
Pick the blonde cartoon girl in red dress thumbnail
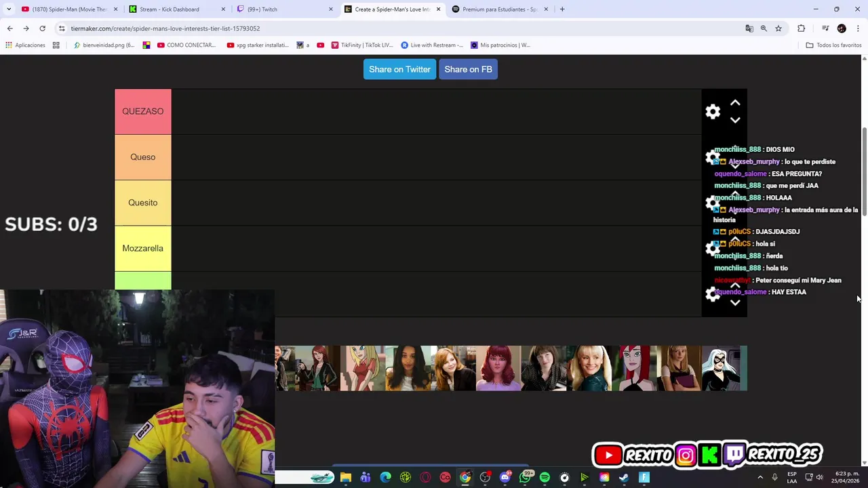363,368
